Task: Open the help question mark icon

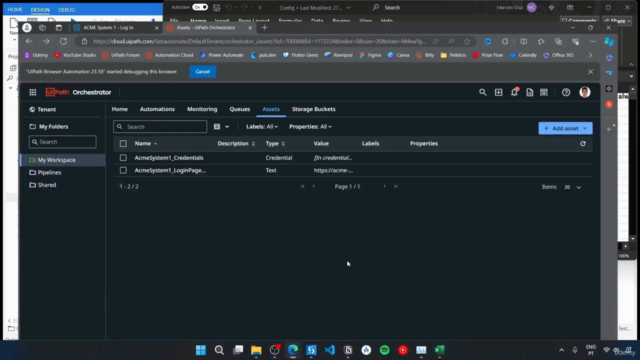Action: pyautogui.click(x=566, y=92)
